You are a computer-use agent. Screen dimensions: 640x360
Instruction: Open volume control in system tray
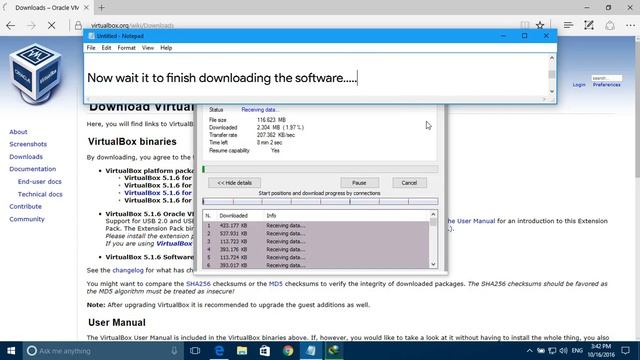click(564, 351)
